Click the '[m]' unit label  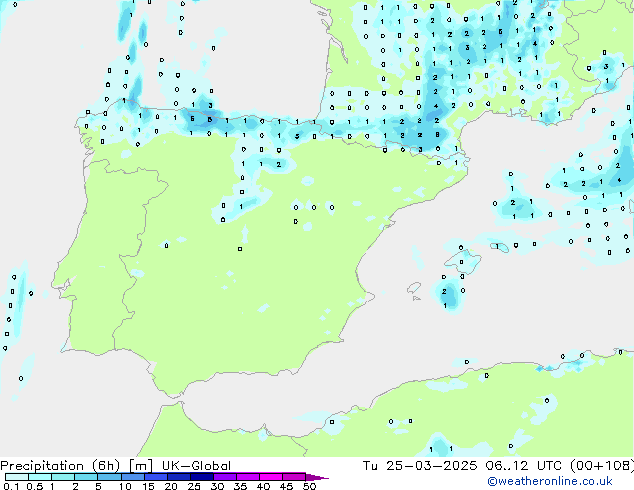coord(140,466)
